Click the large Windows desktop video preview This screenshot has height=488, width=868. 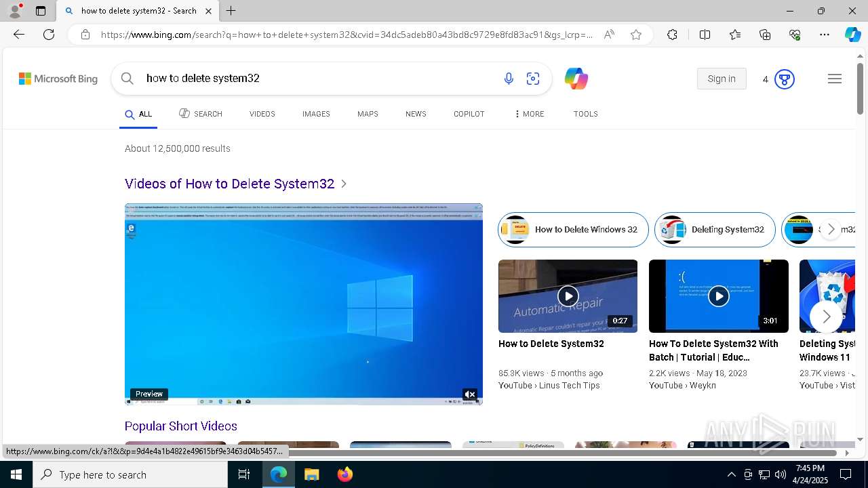pyautogui.click(x=304, y=304)
